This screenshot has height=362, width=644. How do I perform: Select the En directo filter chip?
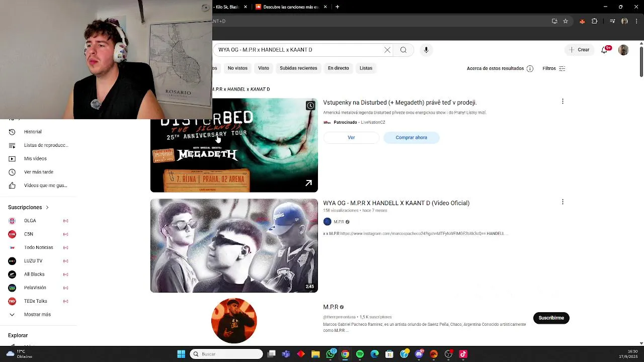[338, 68]
